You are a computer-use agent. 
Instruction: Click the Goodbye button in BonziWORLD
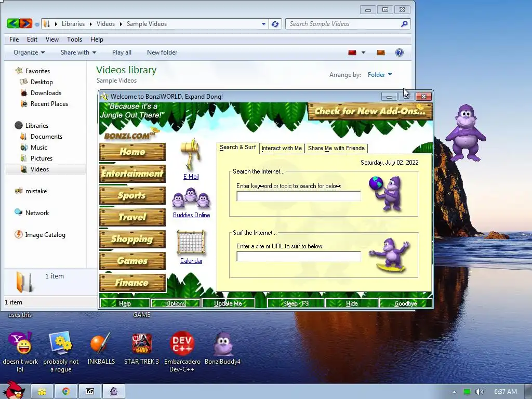click(405, 303)
